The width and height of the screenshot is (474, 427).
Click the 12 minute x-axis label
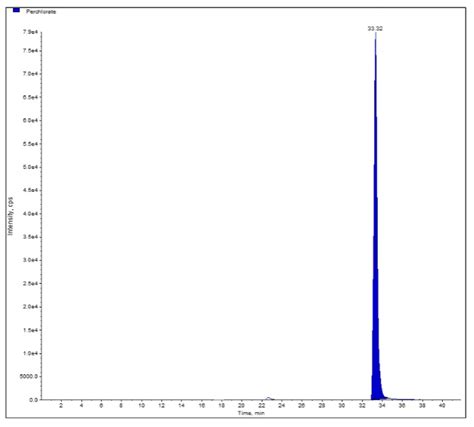coord(162,406)
